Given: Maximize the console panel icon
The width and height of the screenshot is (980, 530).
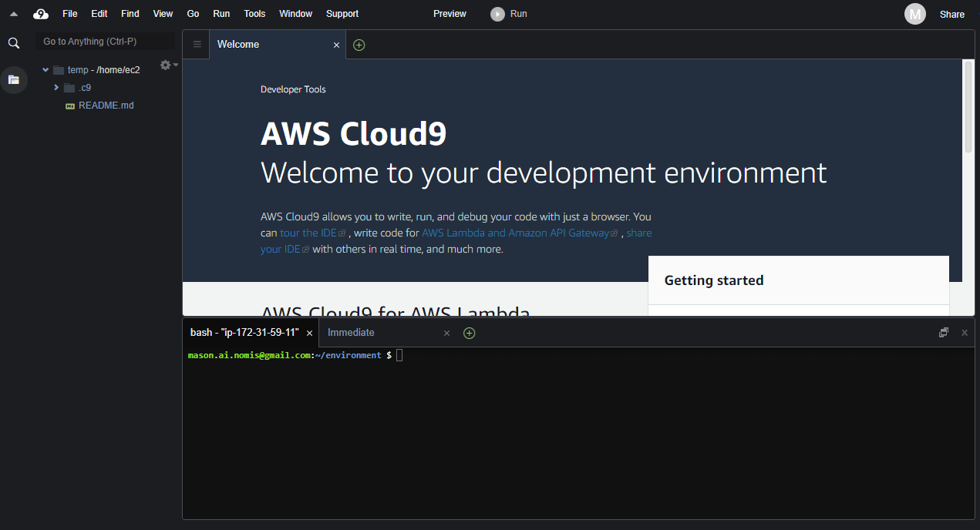Looking at the screenshot, I should 943,333.
